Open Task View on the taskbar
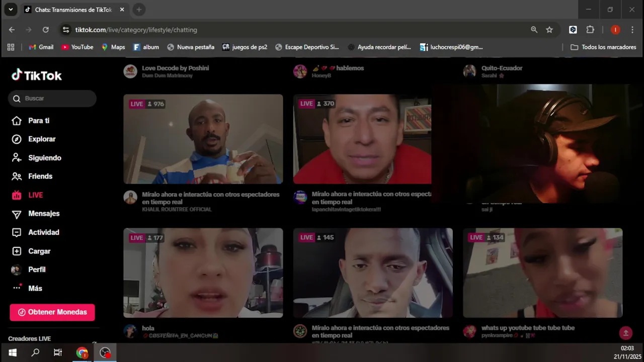The image size is (644, 362). point(58,352)
